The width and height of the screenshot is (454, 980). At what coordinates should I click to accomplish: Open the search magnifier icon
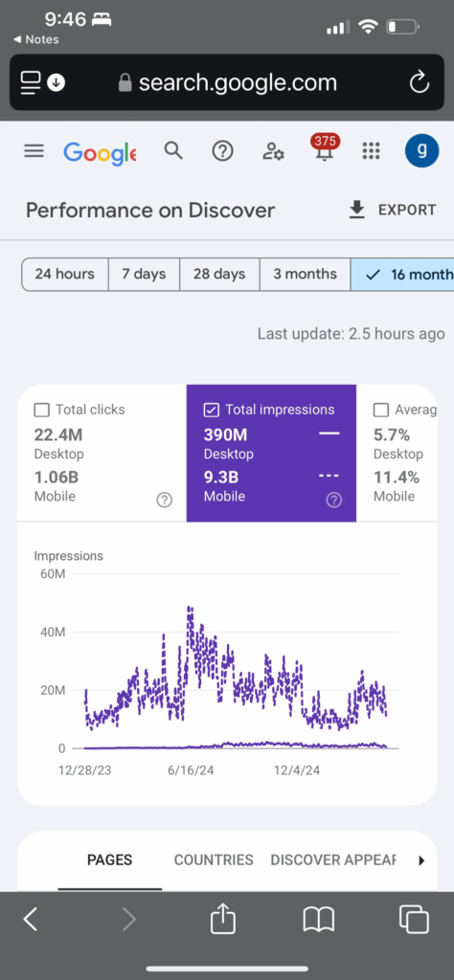coord(173,150)
